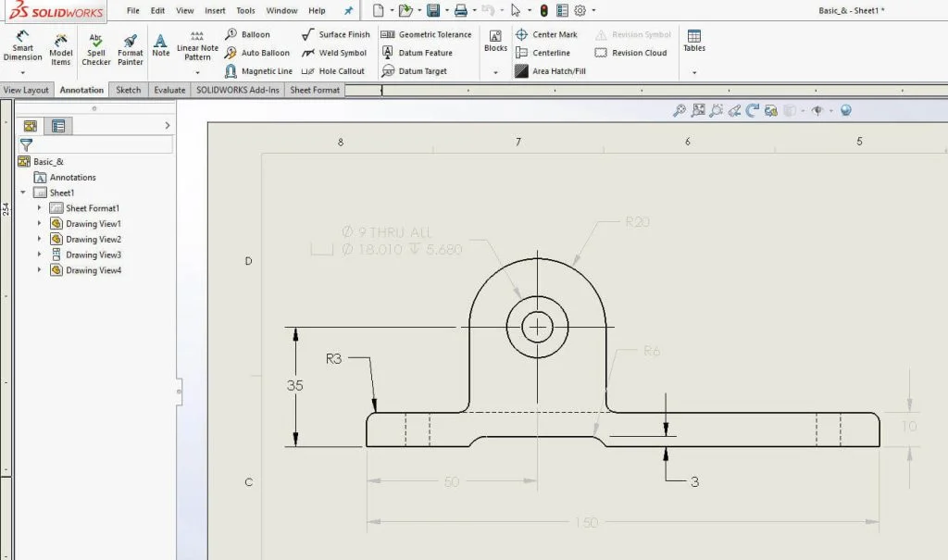The width and height of the screenshot is (948, 560).
Task: Switch to the Sketch tab
Action: (129, 90)
